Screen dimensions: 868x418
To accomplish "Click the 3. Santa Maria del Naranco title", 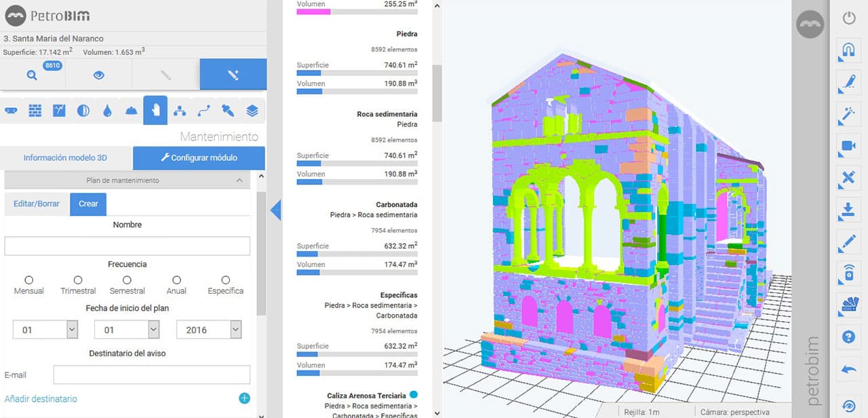I will (x=54, y=39).
